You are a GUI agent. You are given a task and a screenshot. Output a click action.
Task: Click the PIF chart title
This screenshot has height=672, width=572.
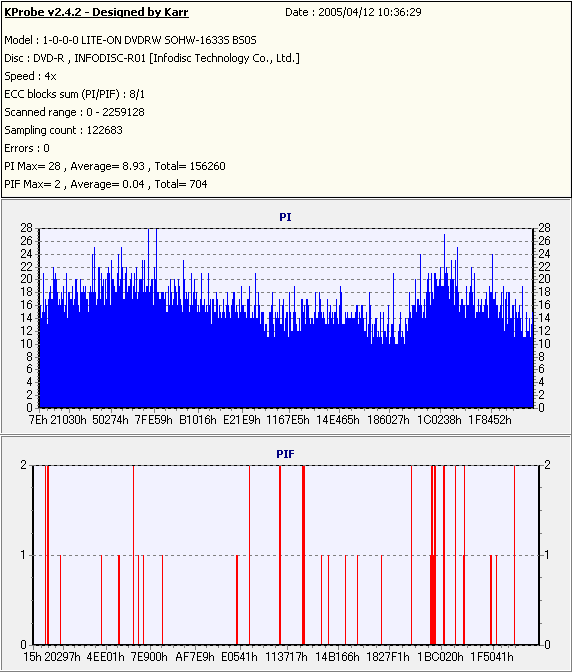coord(285,454)
